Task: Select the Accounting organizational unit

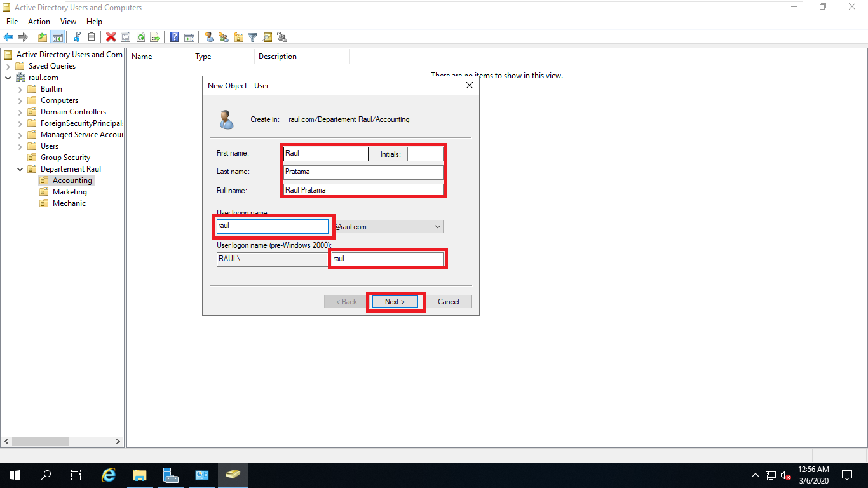Action: pos(72,180)
